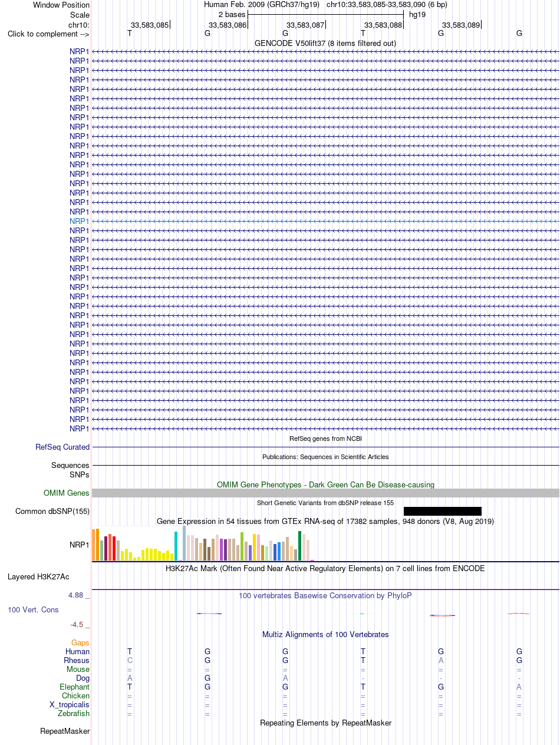This screenshot has width=560, height=745.
Task: Click position label 33,583,089
Action: tap(461, 25)
